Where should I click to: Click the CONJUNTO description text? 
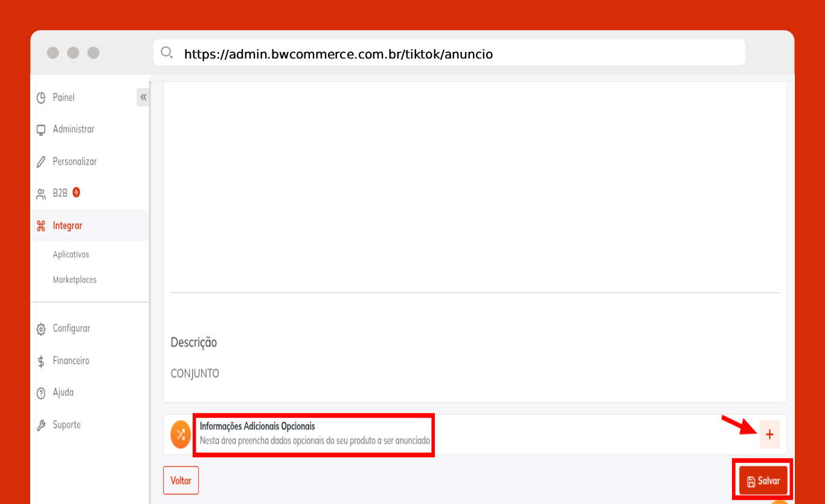tap(195, 374)
